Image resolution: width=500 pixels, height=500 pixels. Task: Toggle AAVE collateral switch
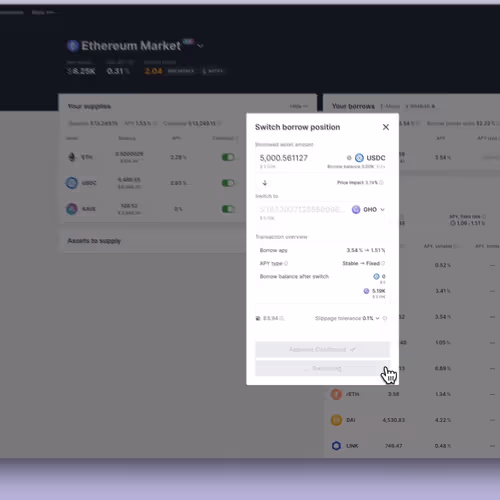click(x=228, y=209)
